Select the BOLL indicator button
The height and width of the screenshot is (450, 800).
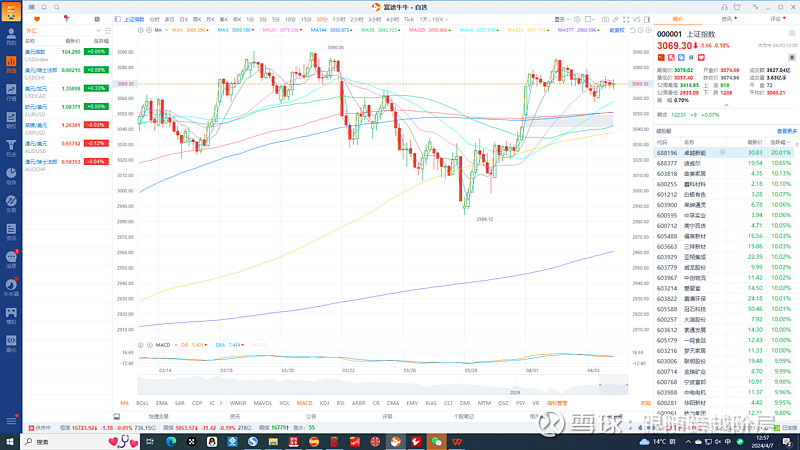click(x=142, y=403)
